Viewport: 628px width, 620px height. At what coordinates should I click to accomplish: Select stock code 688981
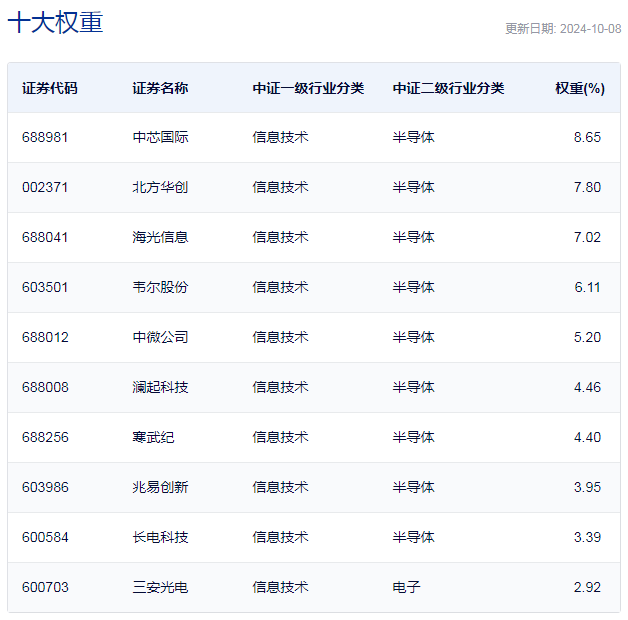pos(45,137)
